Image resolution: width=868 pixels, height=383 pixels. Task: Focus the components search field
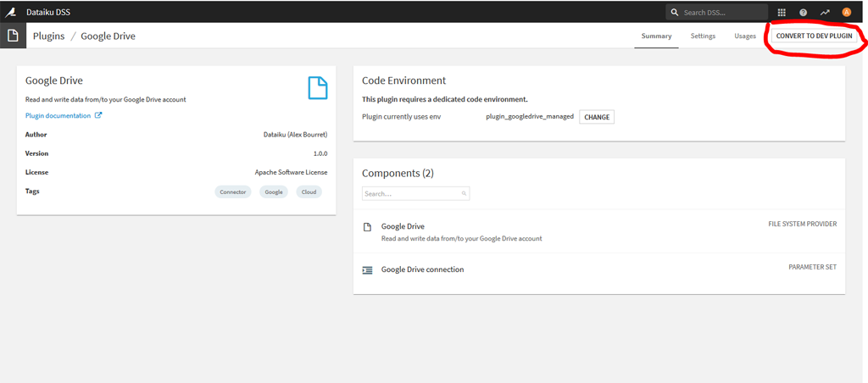[415, 194]
